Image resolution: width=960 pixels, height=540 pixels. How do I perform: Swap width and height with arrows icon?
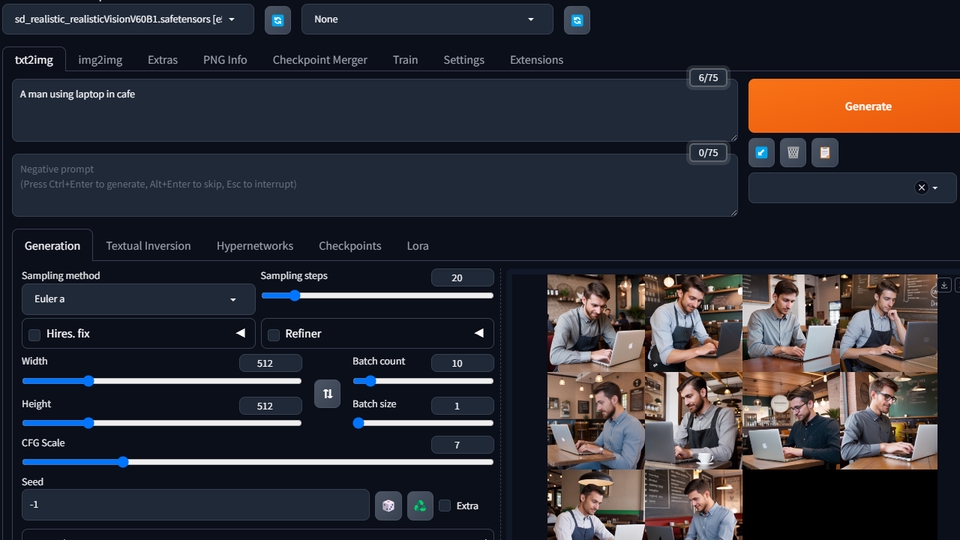pos(328,394)
